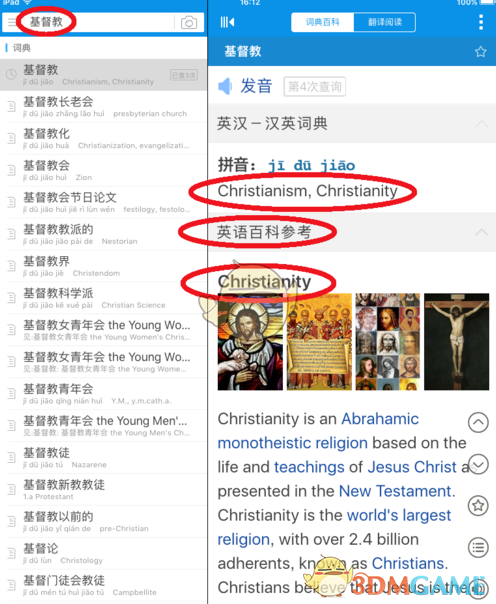The image size is (496, 604).
Task: Play pronunciation speaker icon
Action: 225,86
